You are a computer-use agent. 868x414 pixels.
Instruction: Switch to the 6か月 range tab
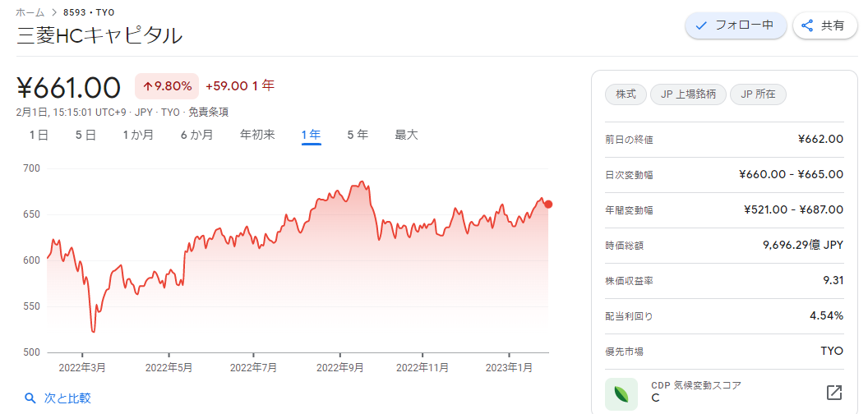196,135
